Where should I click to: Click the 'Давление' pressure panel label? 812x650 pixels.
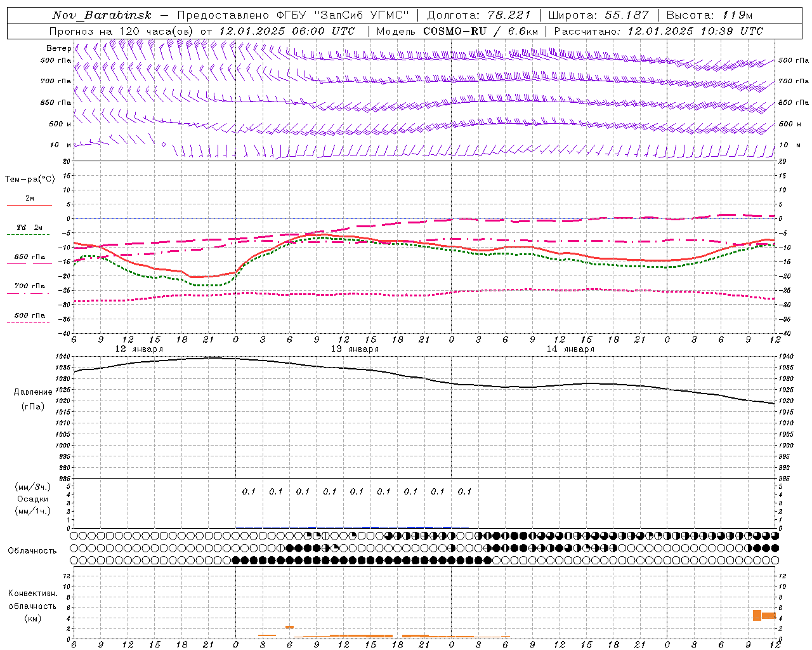33,392
